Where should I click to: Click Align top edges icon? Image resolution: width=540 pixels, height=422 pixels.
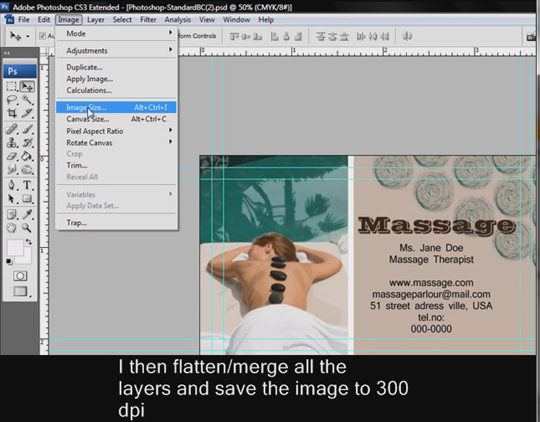(x=234, y=36)
